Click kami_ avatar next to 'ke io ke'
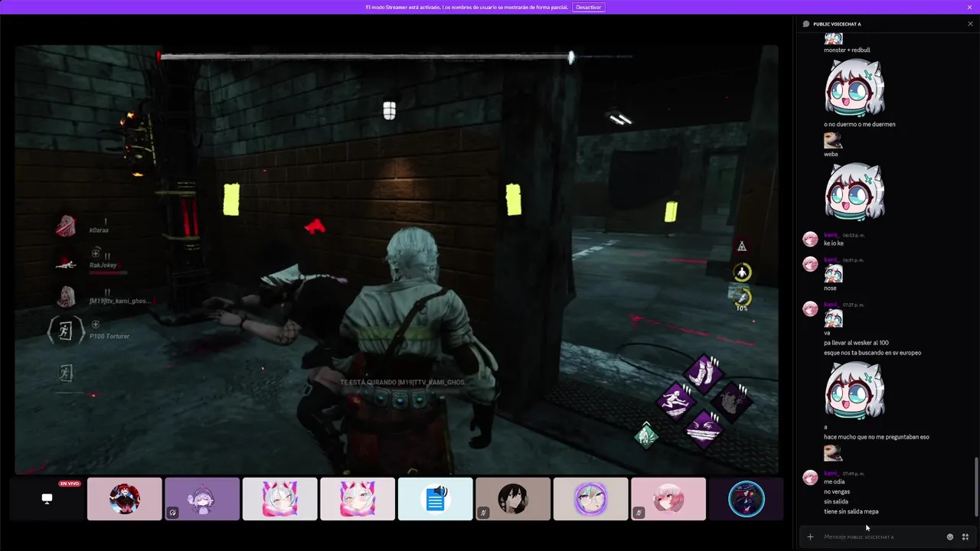The image size is (980, 551). [809, 240]
